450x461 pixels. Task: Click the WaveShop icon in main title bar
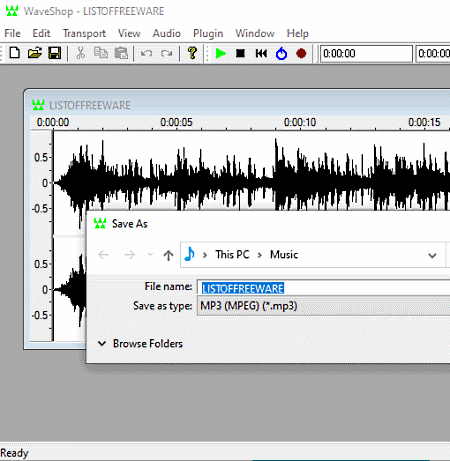[12, 11]
